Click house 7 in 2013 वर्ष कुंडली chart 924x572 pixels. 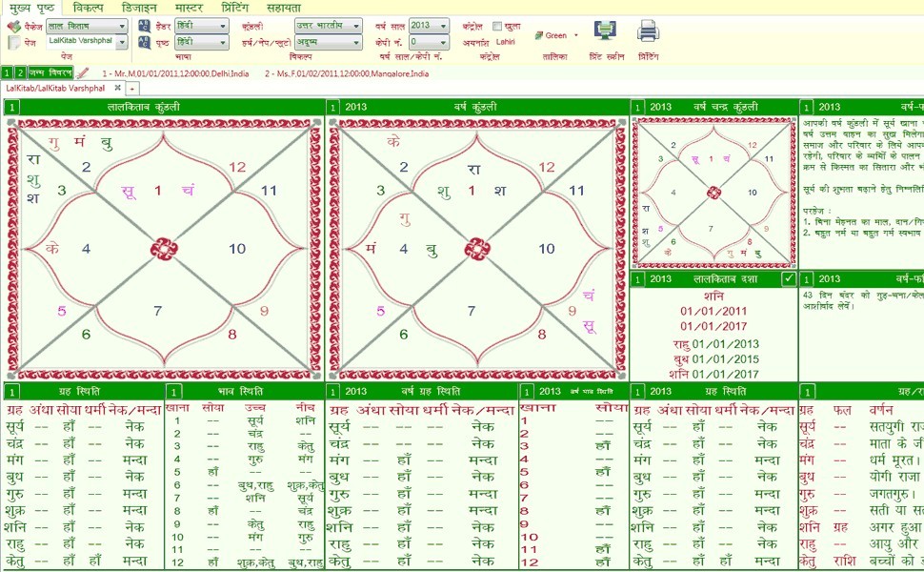coord(472,311)
